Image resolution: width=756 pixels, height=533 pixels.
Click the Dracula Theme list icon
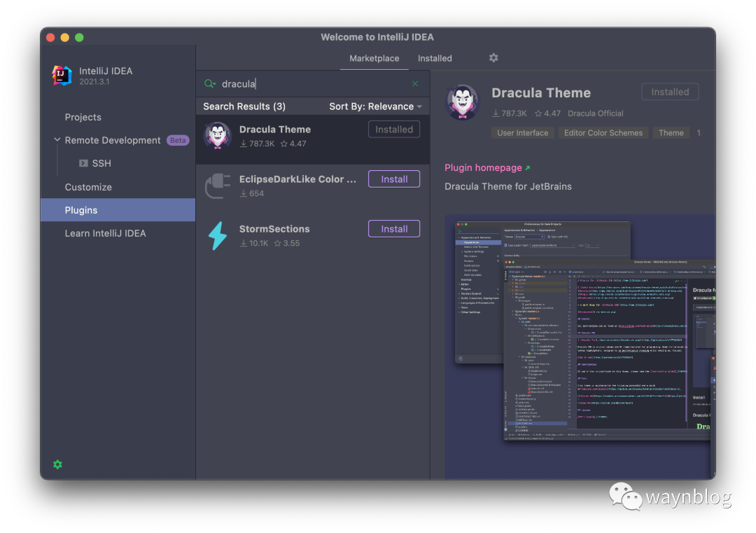click(218, 136)
